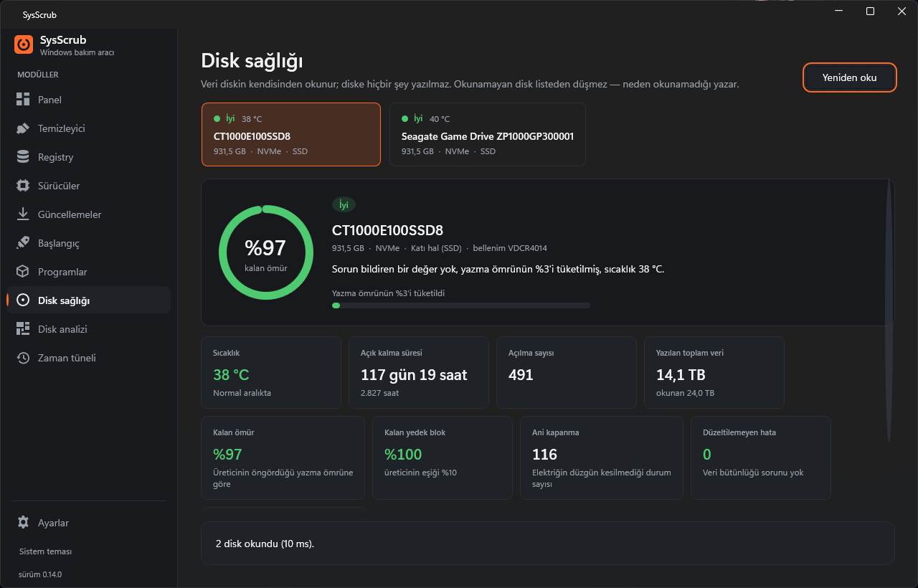Click the Ani kapanma 116 value
Image resolution: width=918 pixels, height=588 pixels.
point(544,454)
